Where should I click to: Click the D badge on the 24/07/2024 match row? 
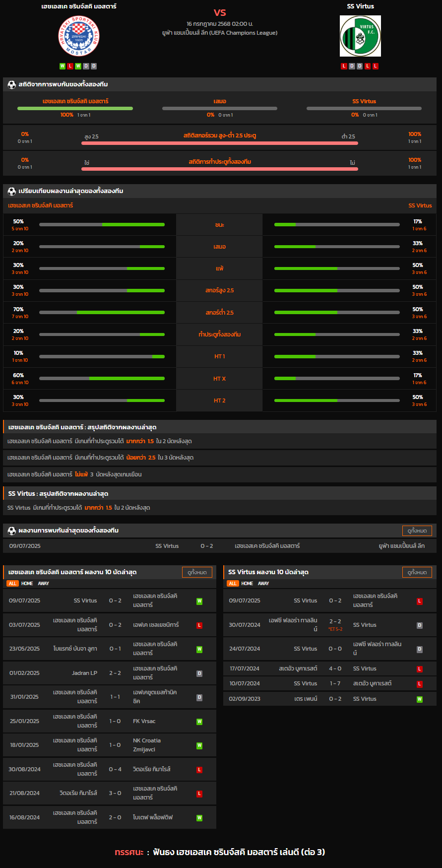[x=420, y=649]
